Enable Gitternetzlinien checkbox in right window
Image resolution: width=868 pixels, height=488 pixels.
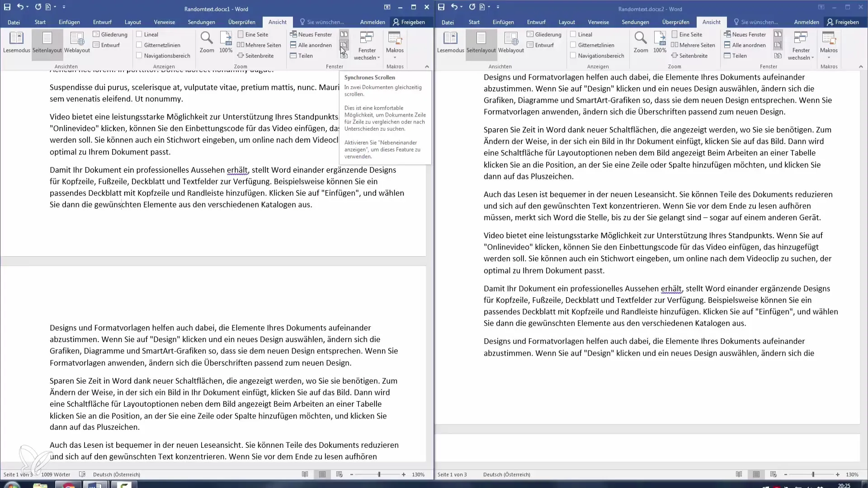pyautogui.click(x=573, y=45)
